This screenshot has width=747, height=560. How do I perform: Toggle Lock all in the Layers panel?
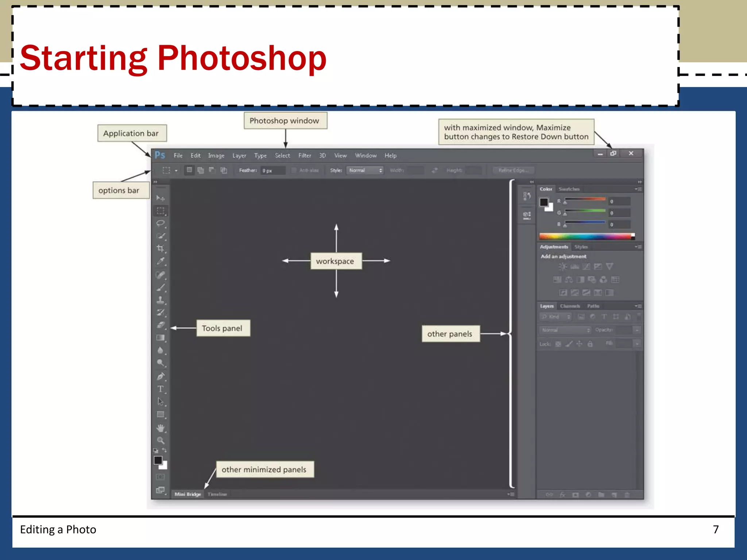pyautogui.click(x=590, y=344)
